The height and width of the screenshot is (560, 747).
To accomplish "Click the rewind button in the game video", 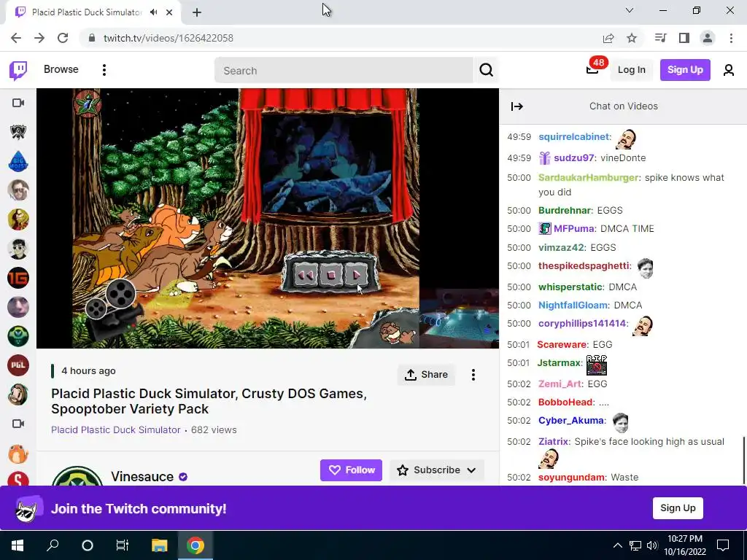I will click(x=305, y=275).
